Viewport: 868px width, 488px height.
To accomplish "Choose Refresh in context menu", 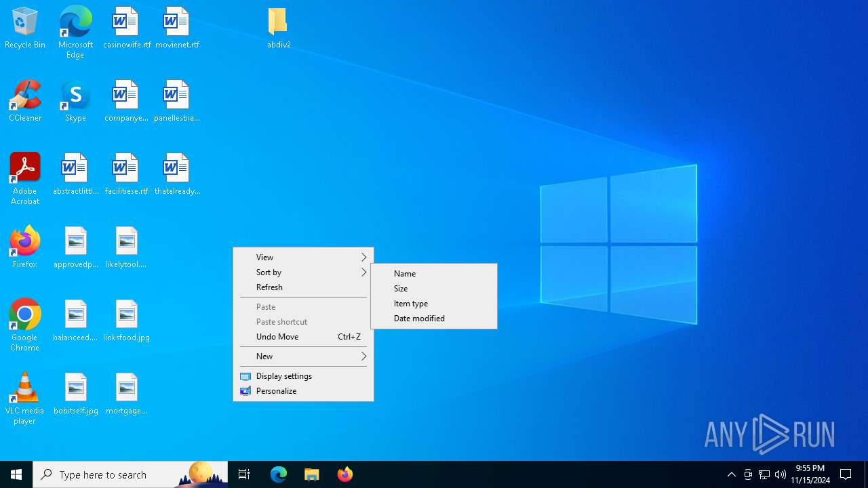I will 303,287.
